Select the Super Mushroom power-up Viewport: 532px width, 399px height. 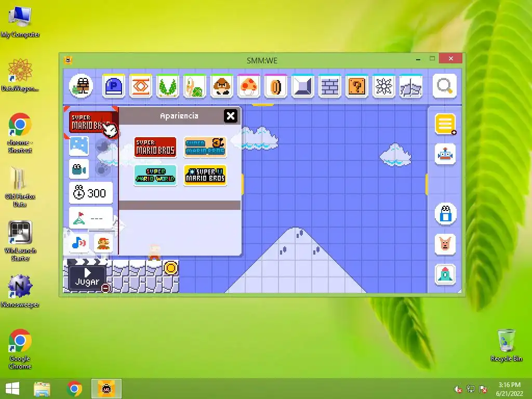pos(249,86)
